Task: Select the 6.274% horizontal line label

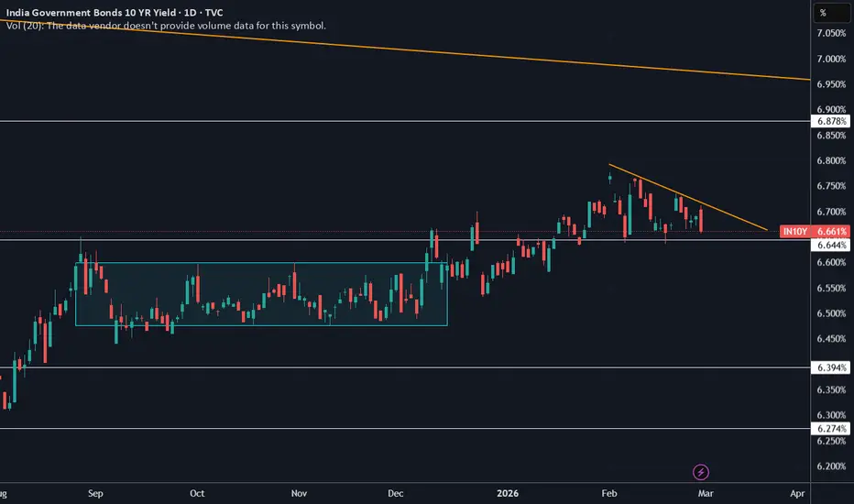Action: click(830, 429)
